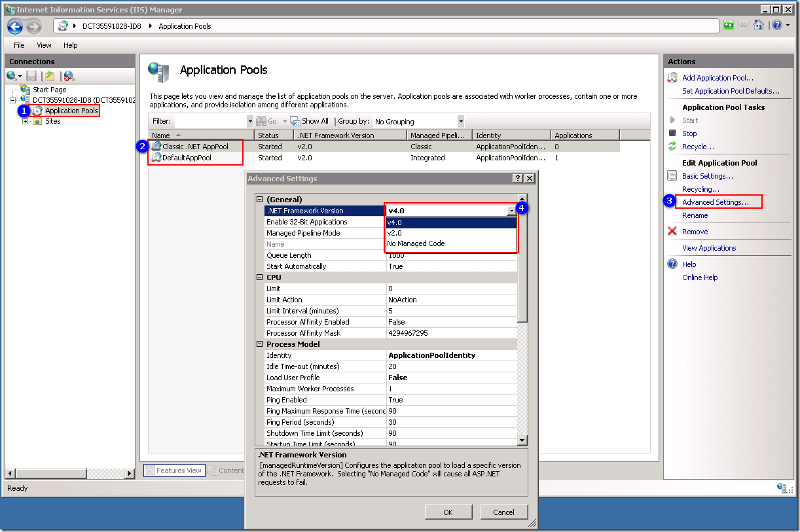Select v4.0 in the framework version list
Screen dimensions: 800x532
tap(452, 222)
